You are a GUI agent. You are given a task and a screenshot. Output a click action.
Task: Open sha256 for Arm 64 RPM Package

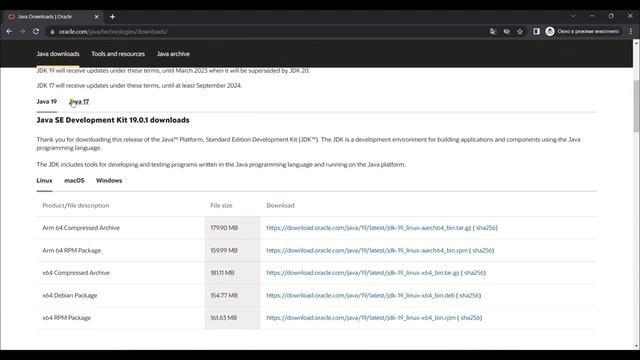(x=482, y=250)
